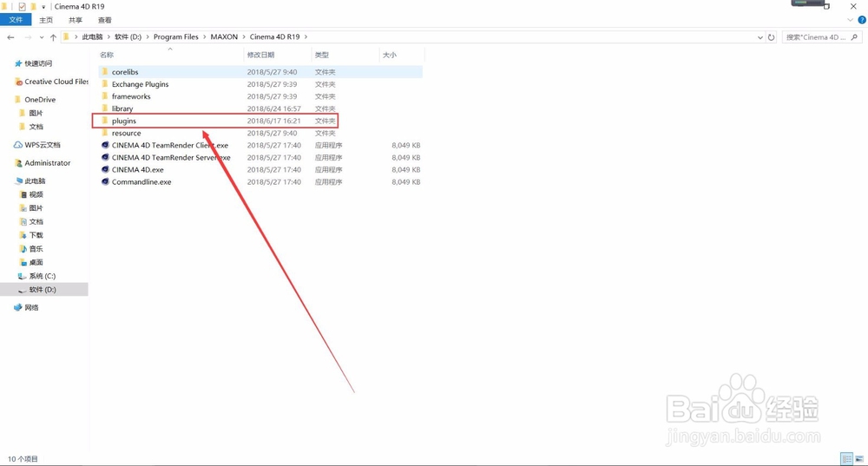868x466 pixels.
Task: Select the frameworks folder
Action: [260, 96]
